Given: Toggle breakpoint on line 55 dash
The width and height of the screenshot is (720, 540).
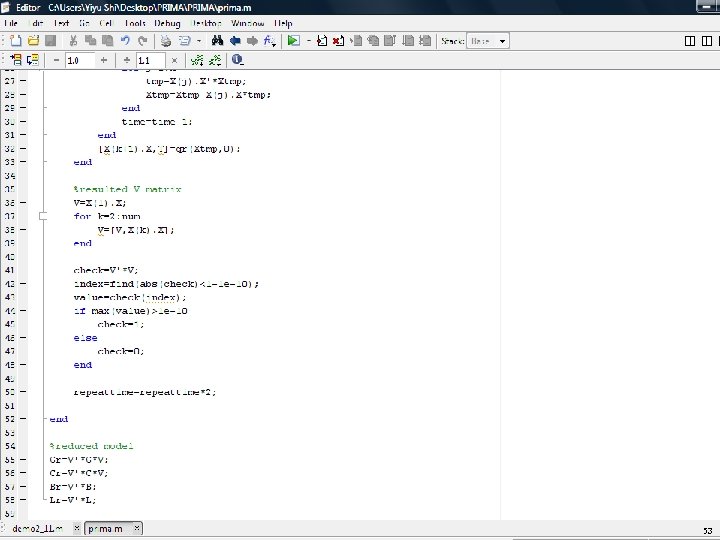Looking at the screenshot, I should [x=23, y=459].
